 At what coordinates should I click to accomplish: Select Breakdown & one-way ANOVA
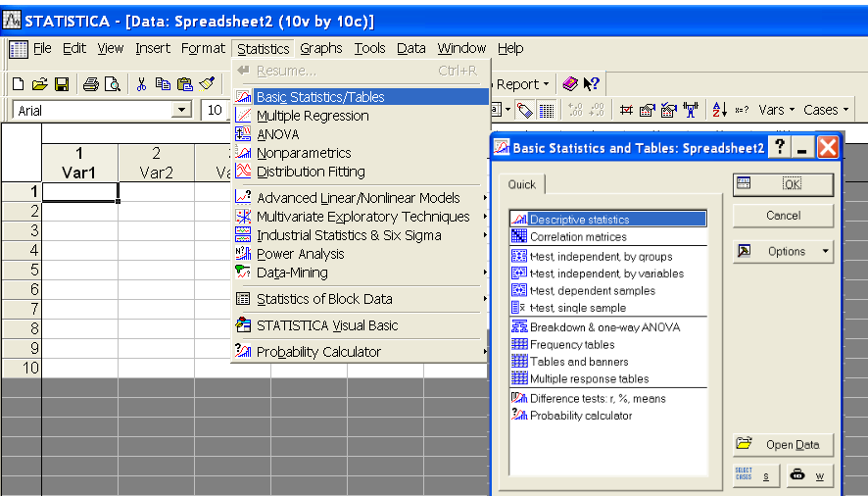[607, 327]
